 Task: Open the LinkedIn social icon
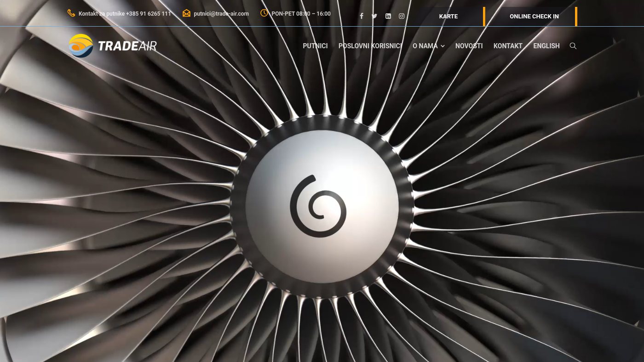click(x=388, y=16)
